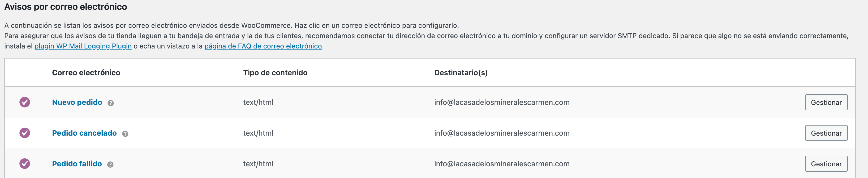Click Gestionar button for Nuevo pedido
The image size is (868, 178).
[826, 102]
